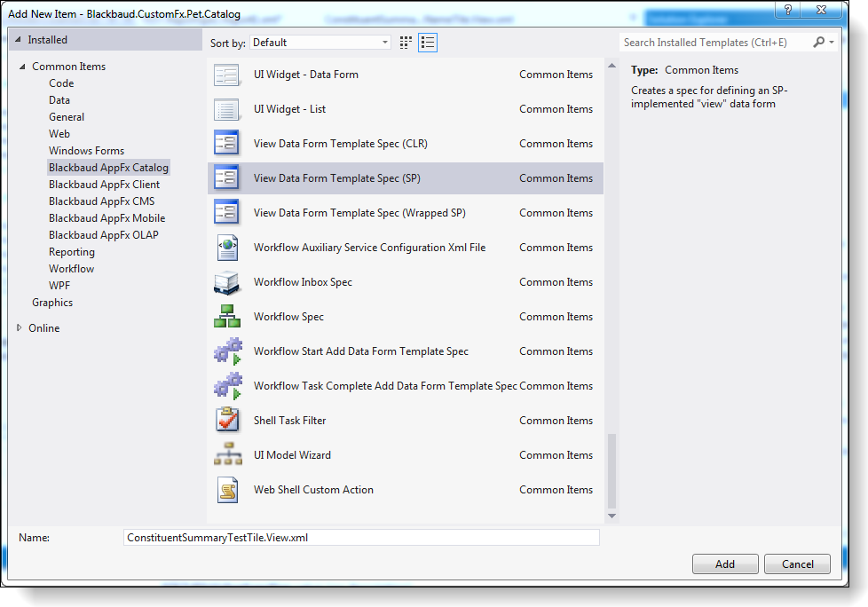The image size is (868, 607).
Task: Click the Cancel button
Action: pyautogui.click(x=796, y=564)
